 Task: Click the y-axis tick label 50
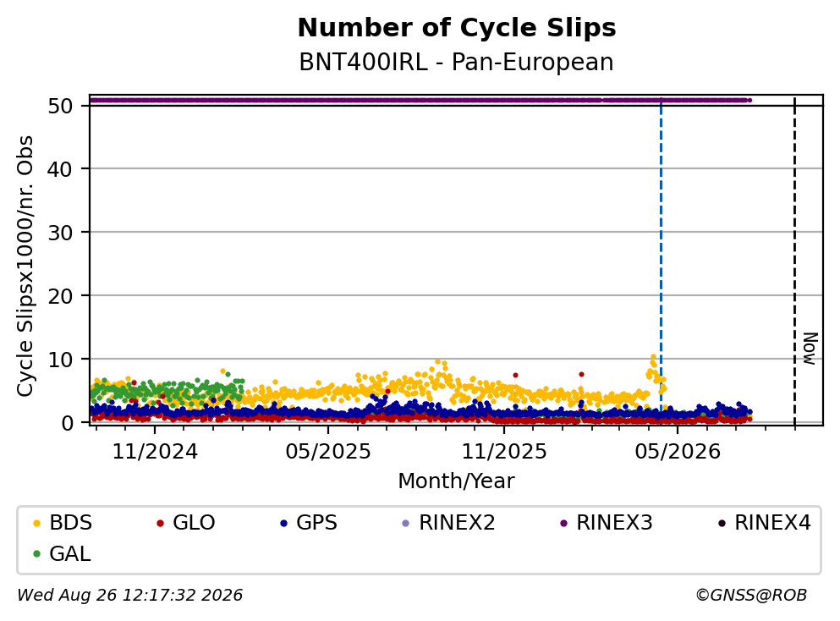[60, 106]
